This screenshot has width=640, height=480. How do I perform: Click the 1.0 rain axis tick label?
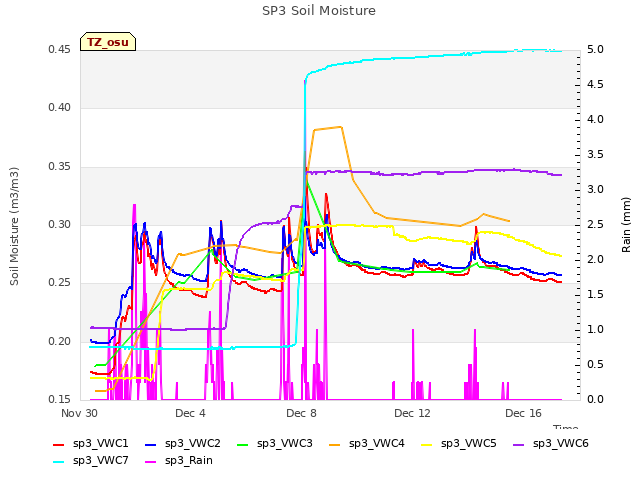click(x=595, y=329)
